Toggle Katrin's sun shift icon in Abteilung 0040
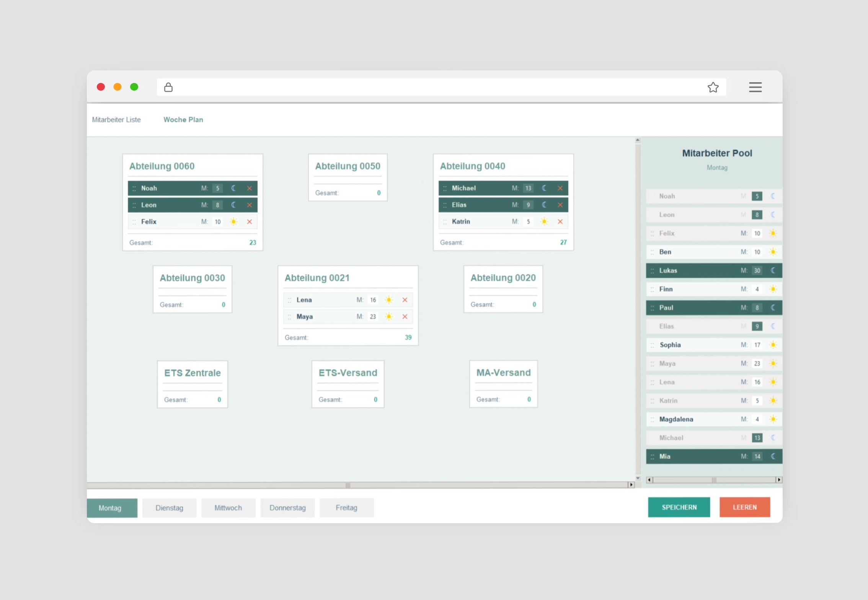Viewport: 868px width, 600px height. (x=544, y=221)
